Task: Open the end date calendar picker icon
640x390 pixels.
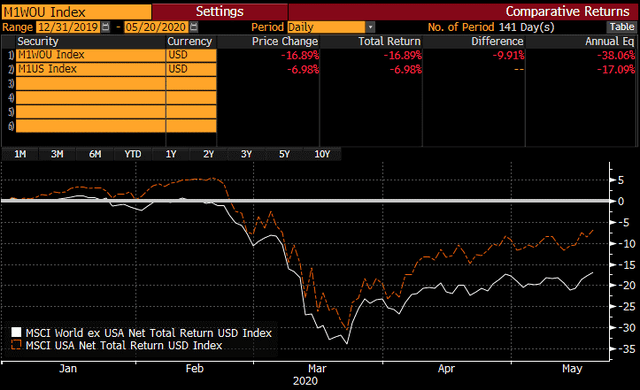Action: pyautogui.click(x=194, y=27)
